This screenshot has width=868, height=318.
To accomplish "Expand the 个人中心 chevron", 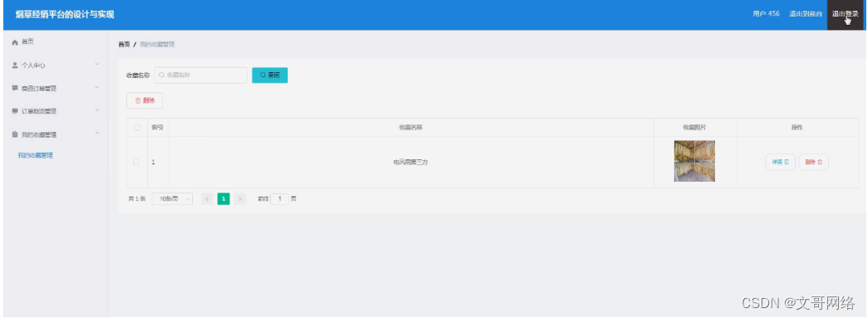I will click(97, 65).
